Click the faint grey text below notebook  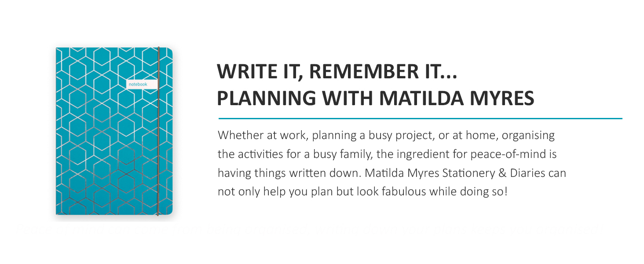coord(308,229)
